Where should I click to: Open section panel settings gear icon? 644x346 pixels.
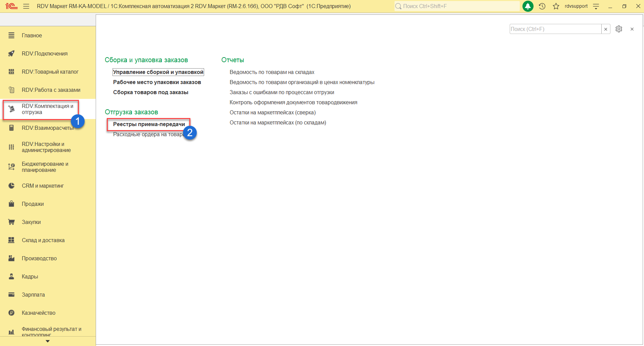(619, 29)
